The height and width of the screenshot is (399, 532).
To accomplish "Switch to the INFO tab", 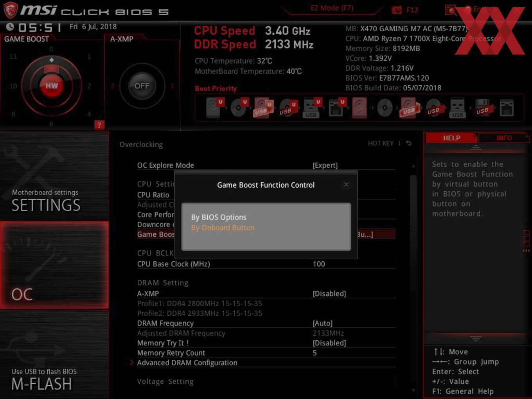I will coord(504,138).
